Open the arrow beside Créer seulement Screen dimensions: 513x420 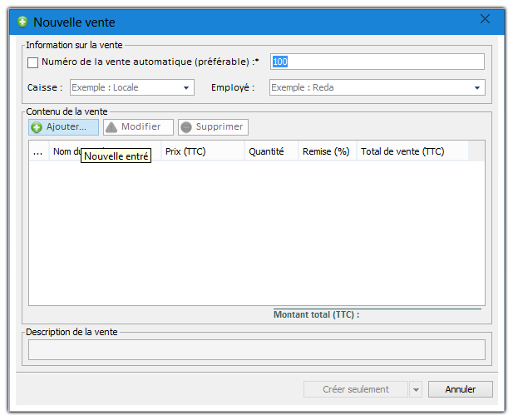point(417,389)
